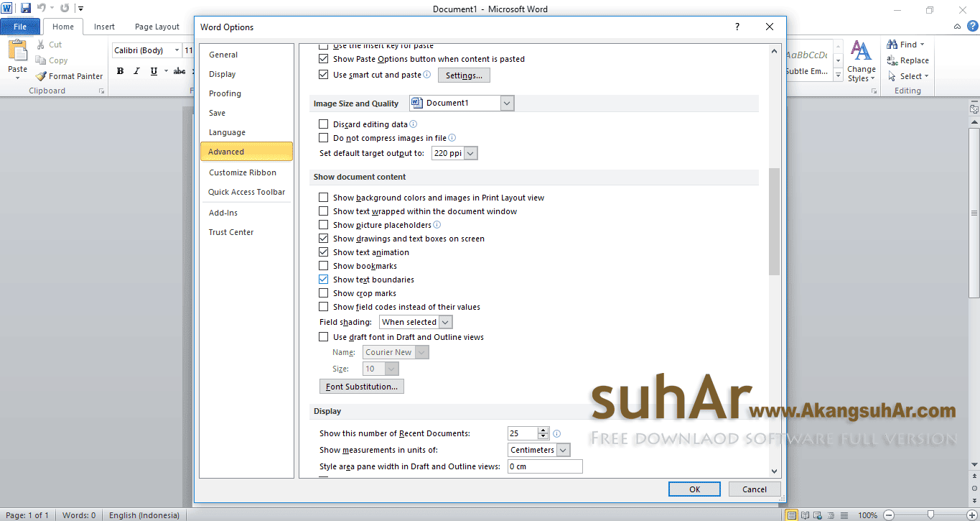980x521 pixels.
Task: Enable Show crop marks checkbox
Action: [x=323, y=293]
